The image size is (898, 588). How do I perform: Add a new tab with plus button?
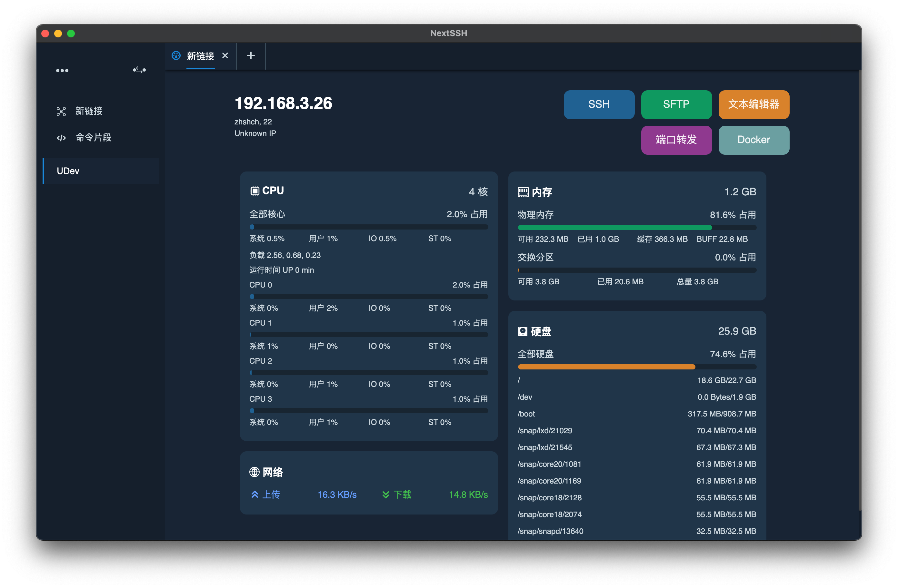point(251,56)
